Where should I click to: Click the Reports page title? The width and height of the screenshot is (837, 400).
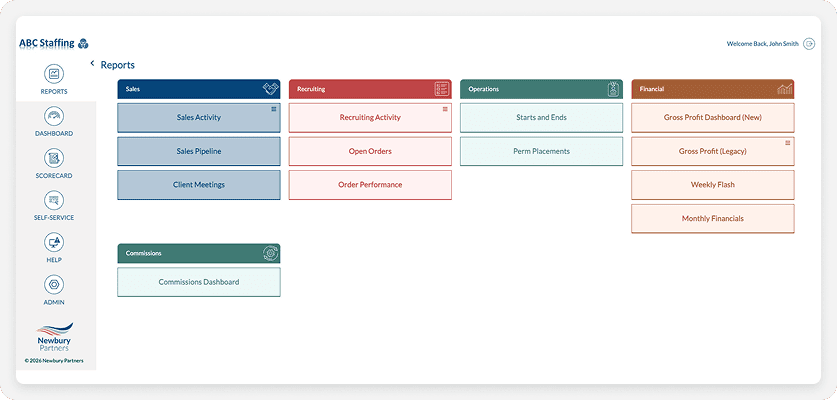[117, 65]
